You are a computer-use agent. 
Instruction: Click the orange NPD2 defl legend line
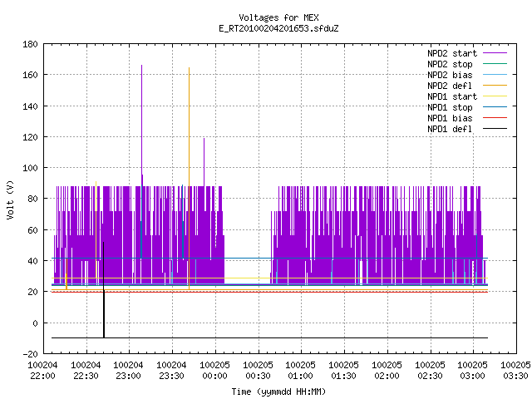(495, 85)
